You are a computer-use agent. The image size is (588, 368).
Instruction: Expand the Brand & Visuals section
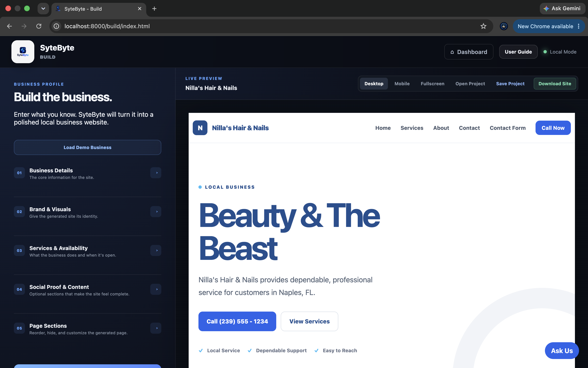click(156, 212)
